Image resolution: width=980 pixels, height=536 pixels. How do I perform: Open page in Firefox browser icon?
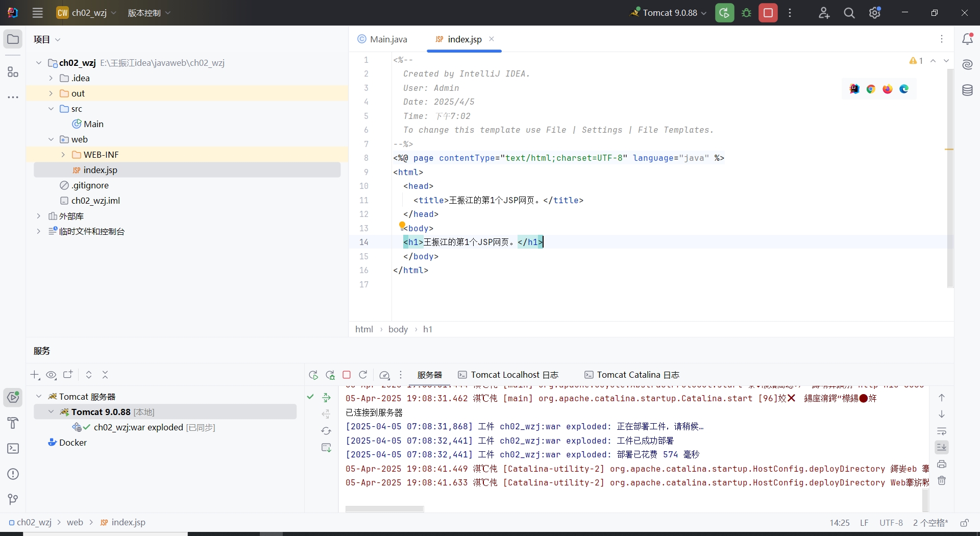(x=888, y=89)
